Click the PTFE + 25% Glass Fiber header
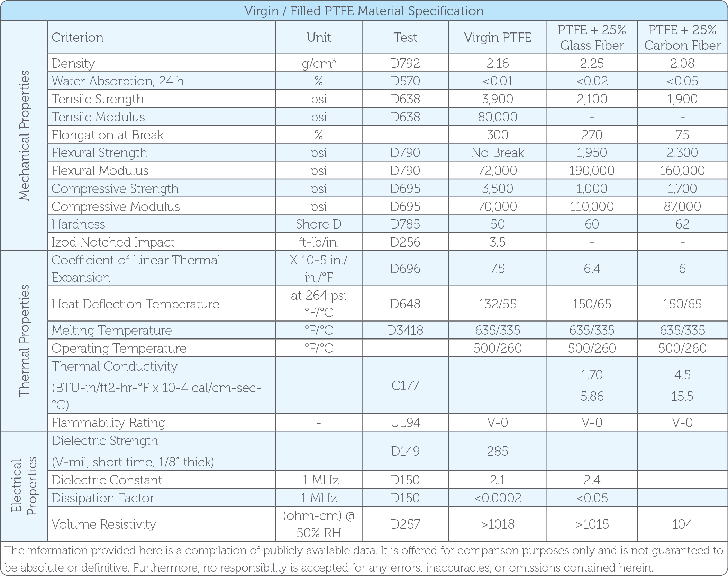The width and height of the screenshot is (728, 576). (592, 37)
